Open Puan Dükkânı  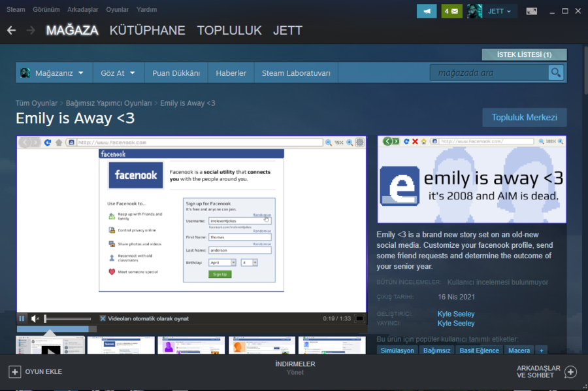[176, 73]
